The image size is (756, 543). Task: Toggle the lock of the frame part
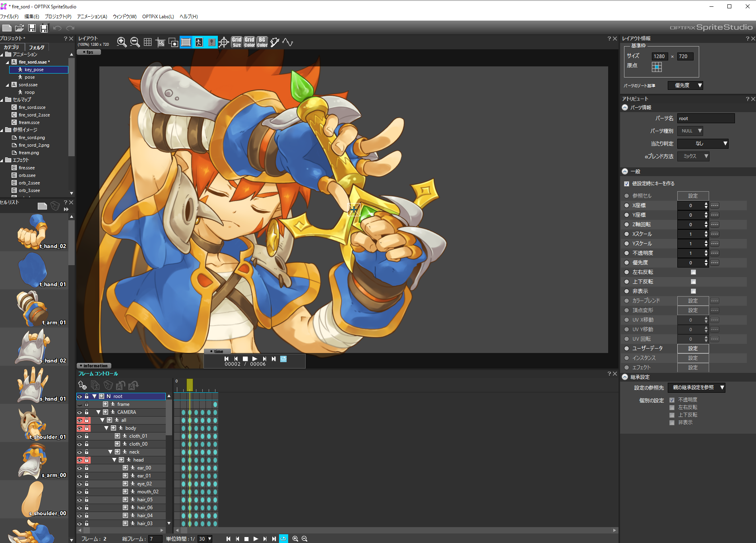[x=87, y=404]
